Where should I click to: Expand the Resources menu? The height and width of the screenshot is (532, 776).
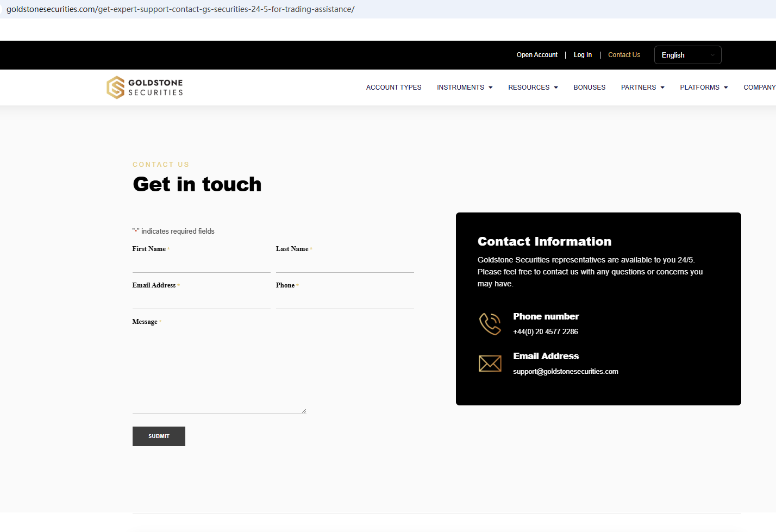click(x=533, y=87)
